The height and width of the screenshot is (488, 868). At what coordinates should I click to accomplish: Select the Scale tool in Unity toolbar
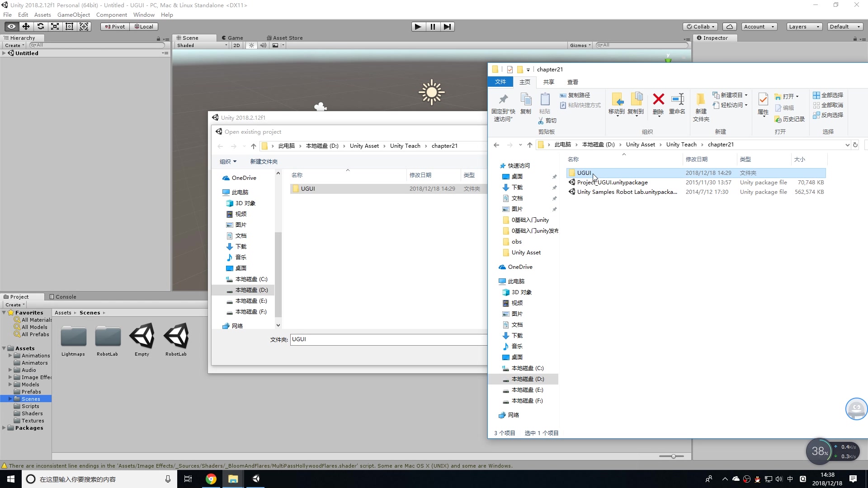click(x=55, y=27)
